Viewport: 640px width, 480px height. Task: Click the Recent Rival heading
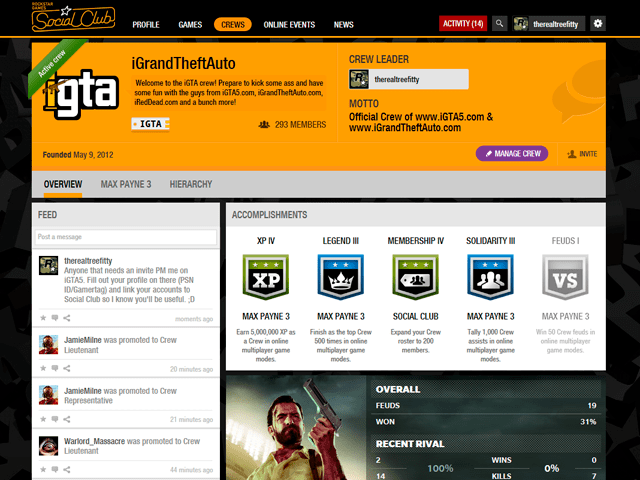[410, 444]
